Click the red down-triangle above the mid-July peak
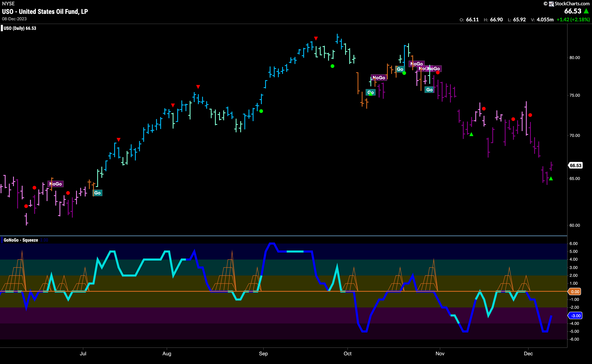This screenshot has height=364, width=592. click(x=119, y=140)
